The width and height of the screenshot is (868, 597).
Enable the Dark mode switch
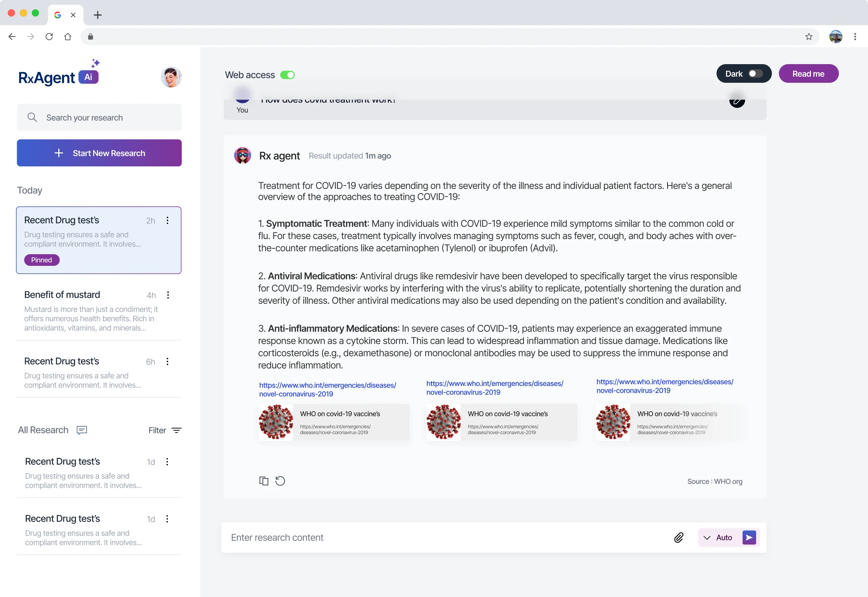(755, 74)
